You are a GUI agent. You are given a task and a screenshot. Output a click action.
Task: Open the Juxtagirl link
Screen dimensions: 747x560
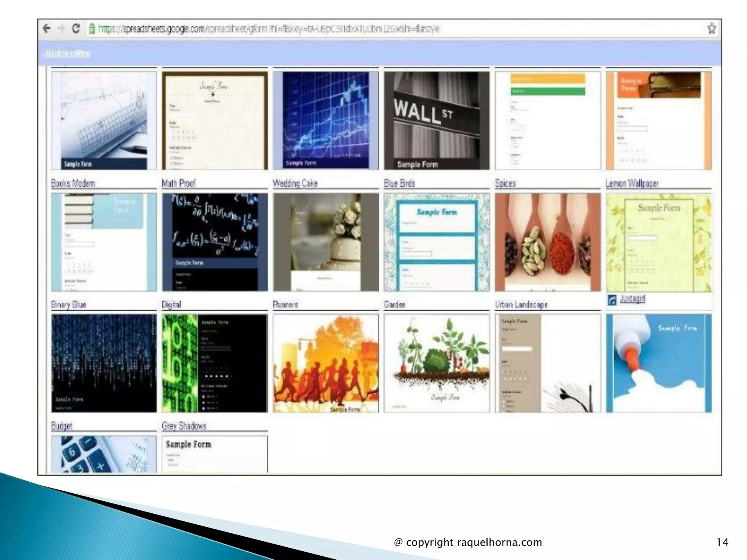(x=632, y=299)
